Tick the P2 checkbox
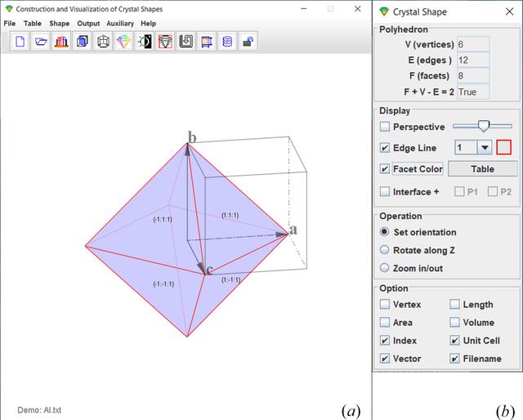 click(492, 192)
